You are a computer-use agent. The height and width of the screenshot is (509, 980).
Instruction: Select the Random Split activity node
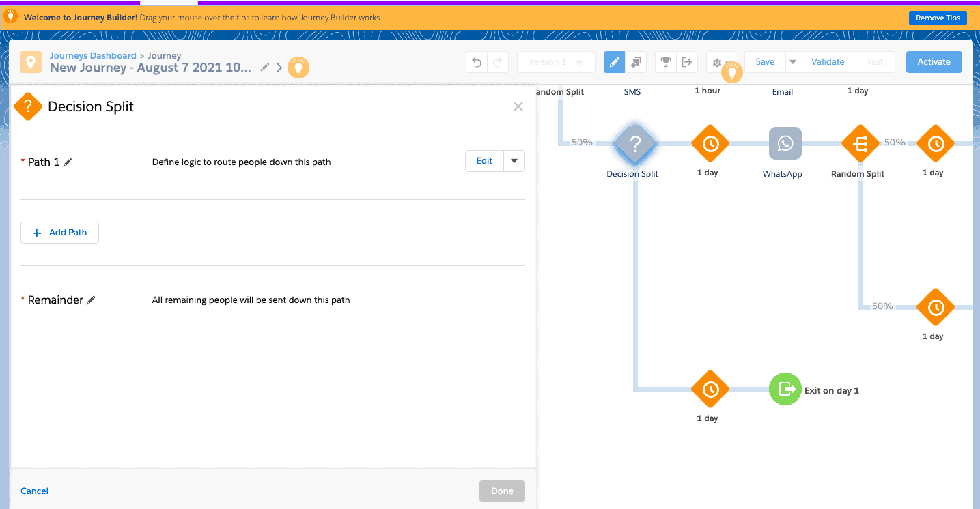coord(859,144)
